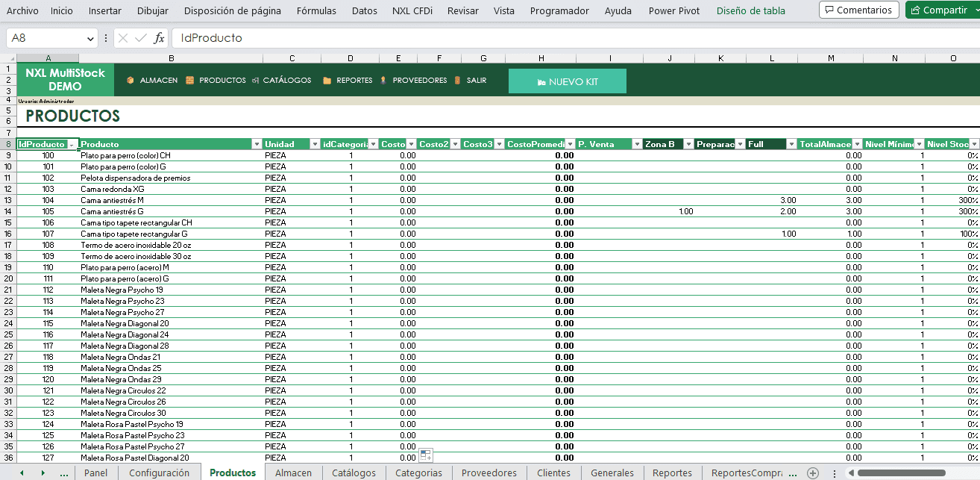Click the insert function fx icon

[x=159, y=38]
